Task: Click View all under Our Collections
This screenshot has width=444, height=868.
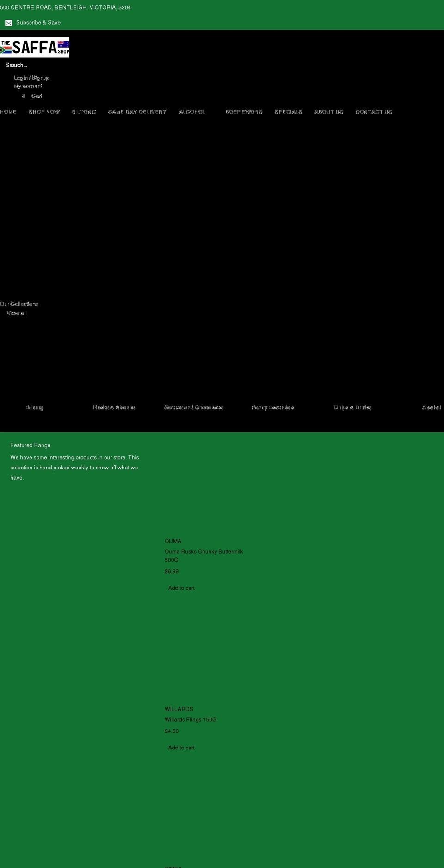Action: pyautogui.click(x=17, y=313)
